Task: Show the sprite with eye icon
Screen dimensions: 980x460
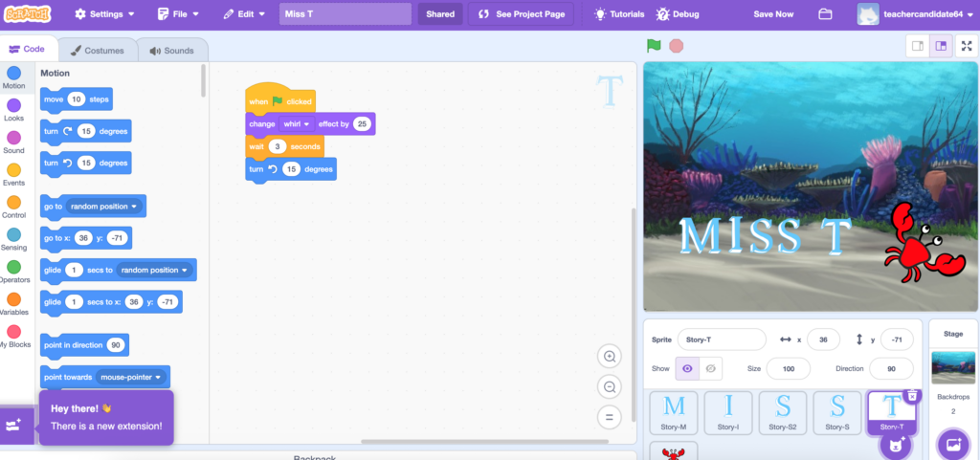Action: pos(686,368)
